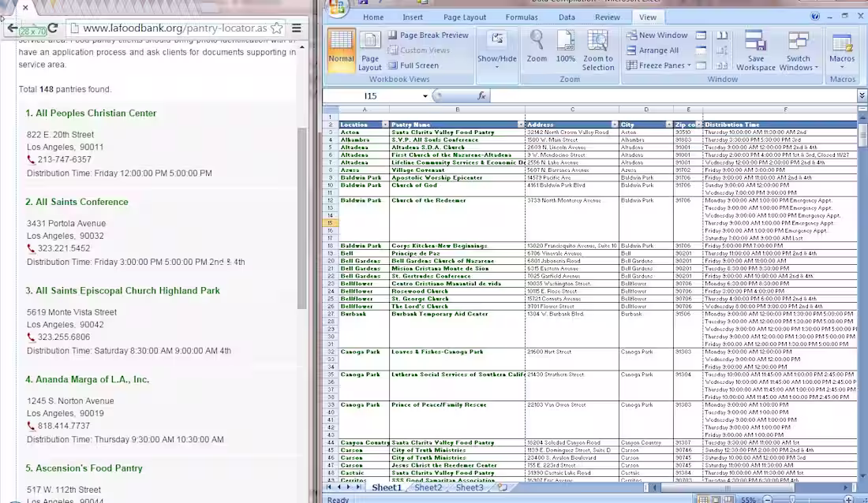
Task: Switch to Sheet3 tab
Action: pyautogui.click(x=470, y=487)
